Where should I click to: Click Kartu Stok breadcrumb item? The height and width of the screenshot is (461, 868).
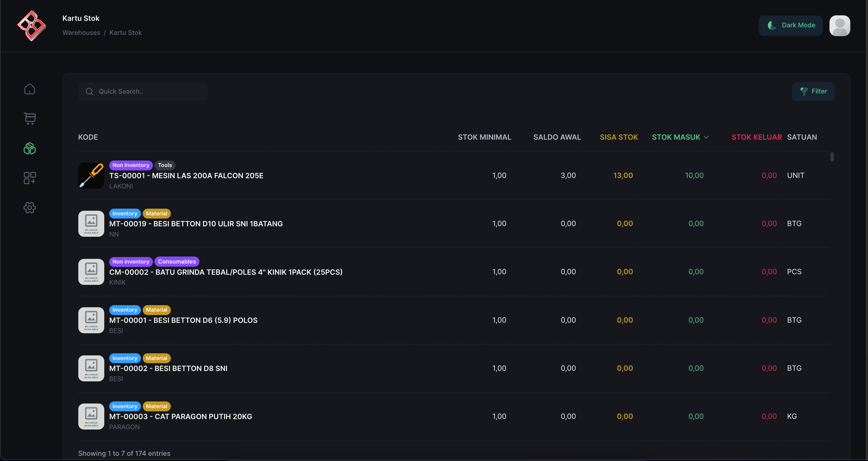point(125,33)
